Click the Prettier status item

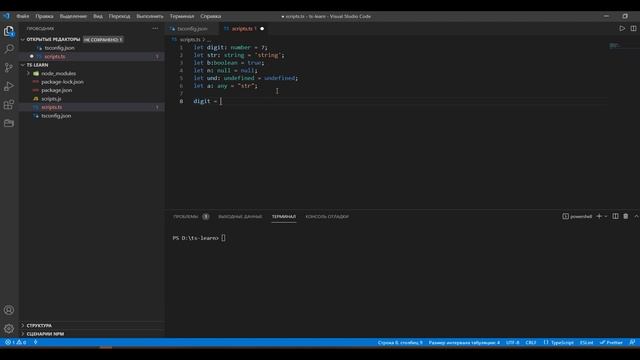611,342
